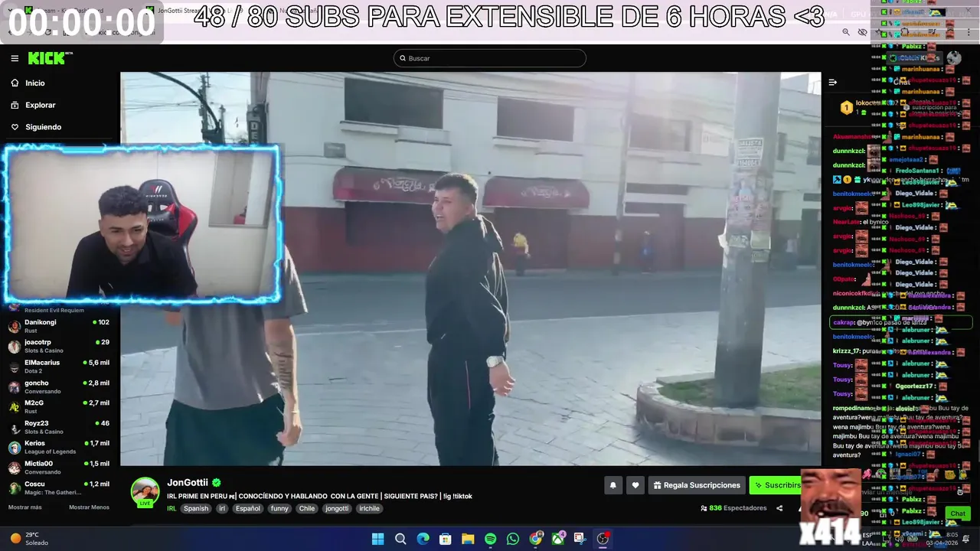
Task: Click the Buscar search field
Action: (x=490, y=58)
